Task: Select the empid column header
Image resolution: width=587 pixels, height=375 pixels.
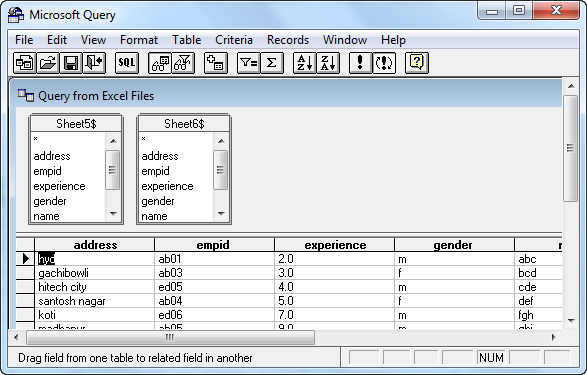Action: pos(215,245)
